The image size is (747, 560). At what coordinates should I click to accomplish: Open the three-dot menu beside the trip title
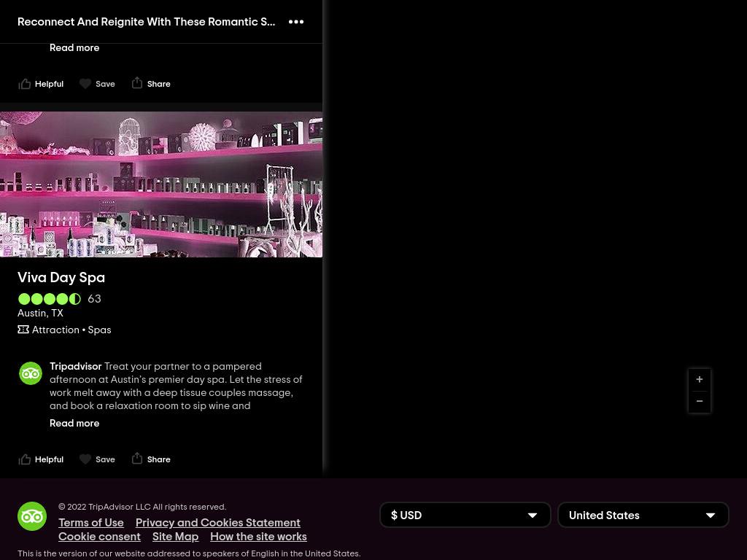(296, 22)
